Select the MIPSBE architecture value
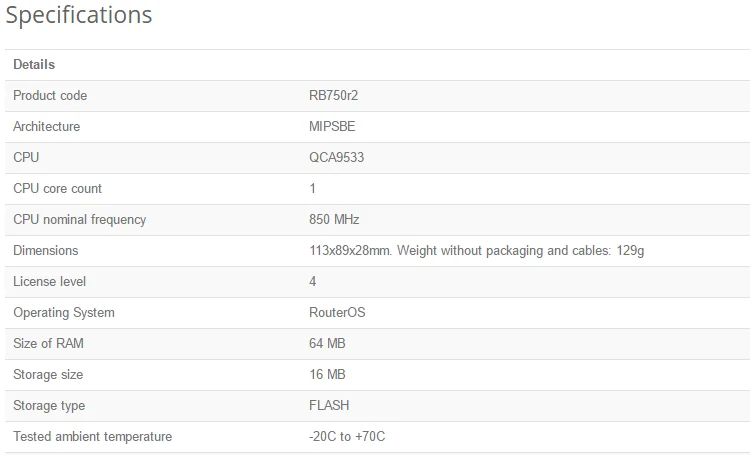 click(332, 127)
